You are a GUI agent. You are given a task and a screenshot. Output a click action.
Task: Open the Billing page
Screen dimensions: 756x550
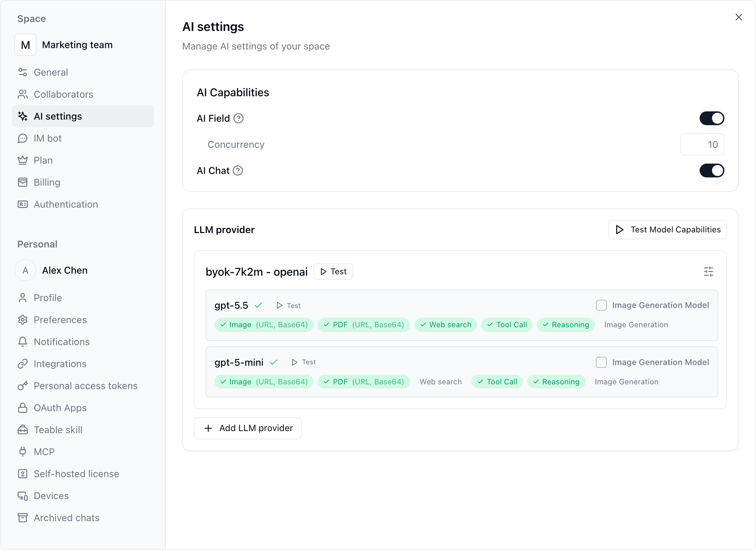[82, 182]
